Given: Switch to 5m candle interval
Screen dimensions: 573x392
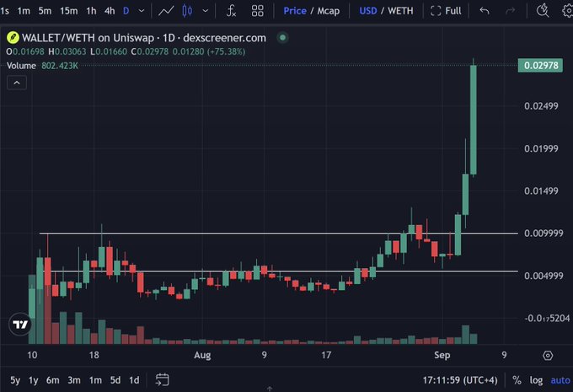Looking at the screenshot, I should click(x=45, y=11).
